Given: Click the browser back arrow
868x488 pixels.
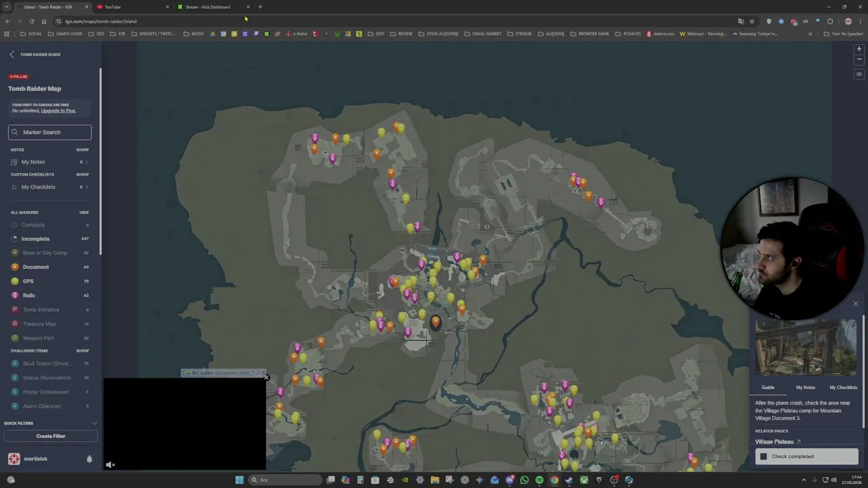Looking at the screenshot, I should pyautogui.click(x=7, y=21).
